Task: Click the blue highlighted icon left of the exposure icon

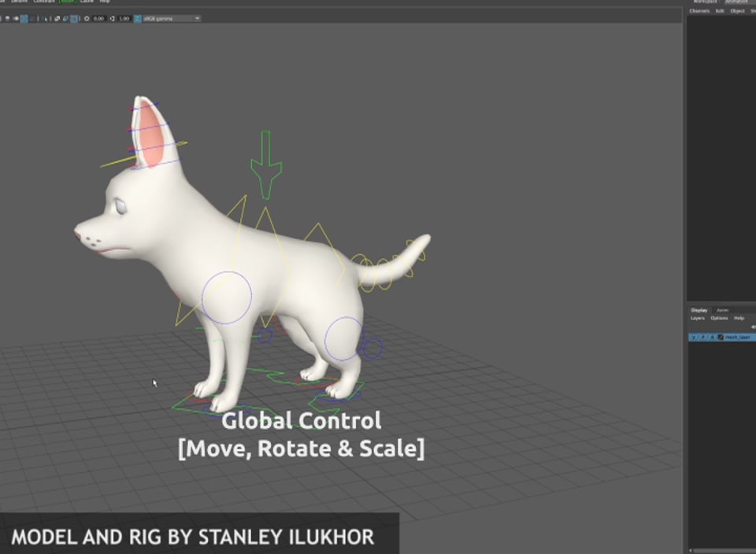Action: [x=74, y=18]
